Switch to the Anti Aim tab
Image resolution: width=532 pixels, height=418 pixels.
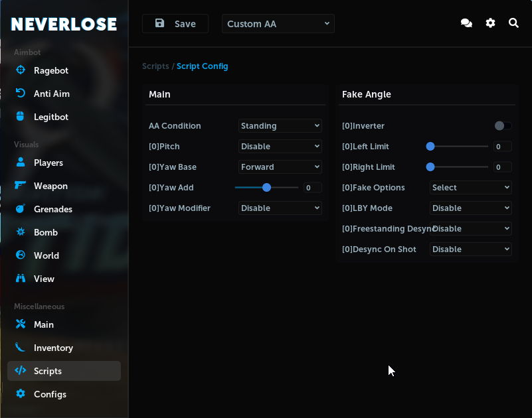click(51, 94)
